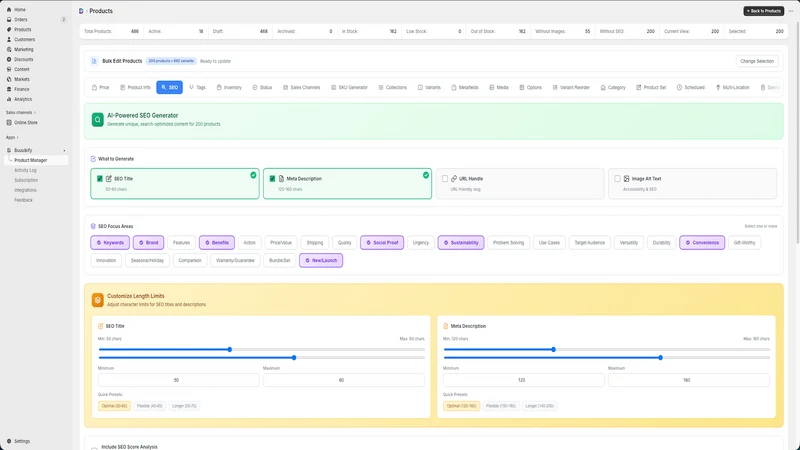This screenshot has height=450, width=800.
Task: Apply the Longer (140-200) description preset
Action: (x=539, y=406)
